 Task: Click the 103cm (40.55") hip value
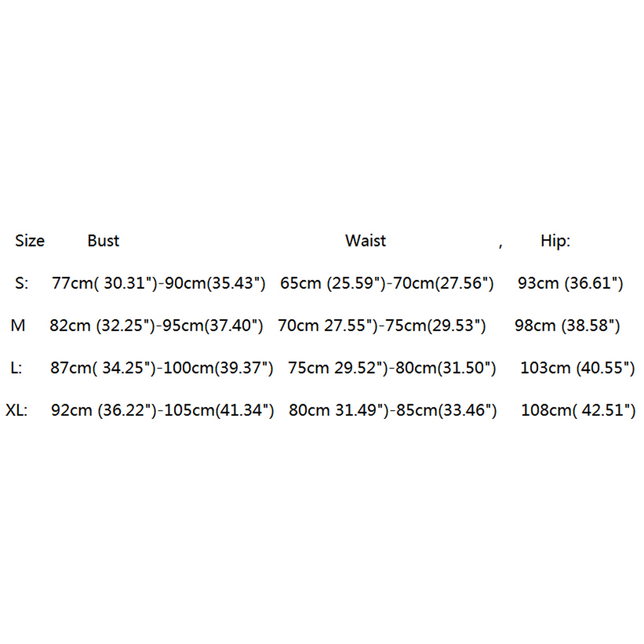pos(577,368)
